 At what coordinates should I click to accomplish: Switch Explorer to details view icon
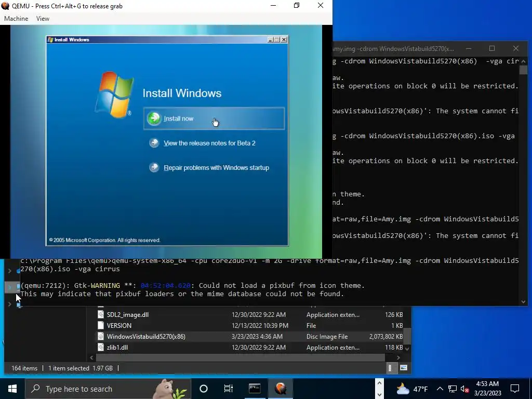[390, 368]
